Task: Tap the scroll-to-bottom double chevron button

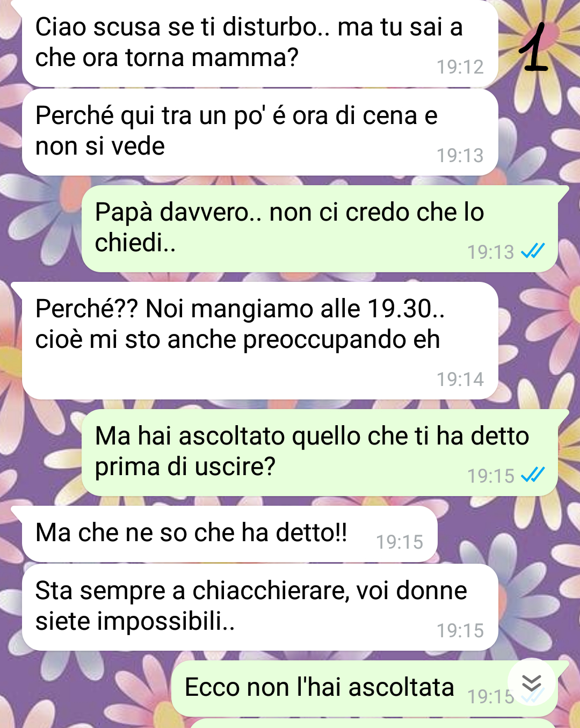Action: (x=532, y=682)
